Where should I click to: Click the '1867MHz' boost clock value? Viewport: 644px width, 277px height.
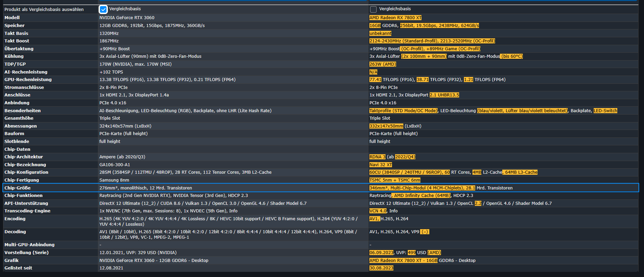pos(109,41)
